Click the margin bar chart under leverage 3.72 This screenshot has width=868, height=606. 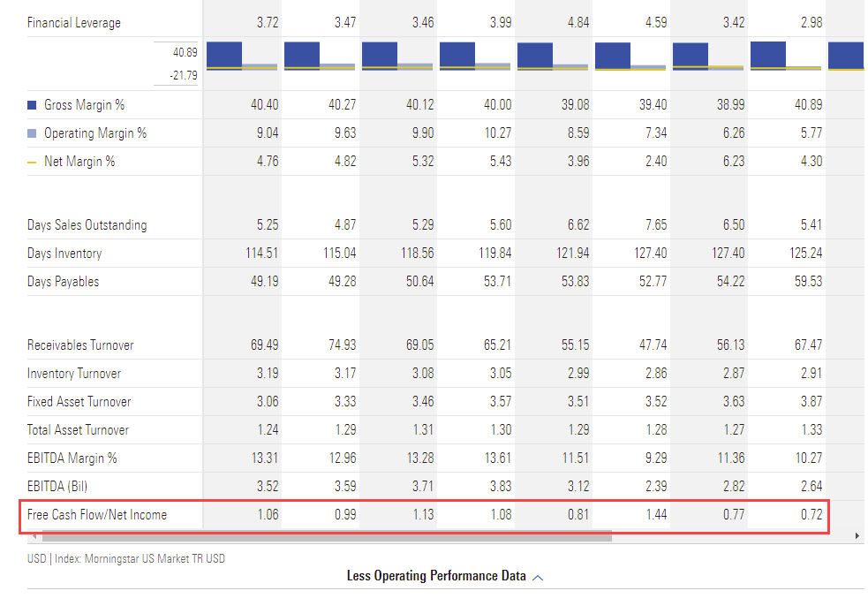pyautogui.click(x=242, y=56)
